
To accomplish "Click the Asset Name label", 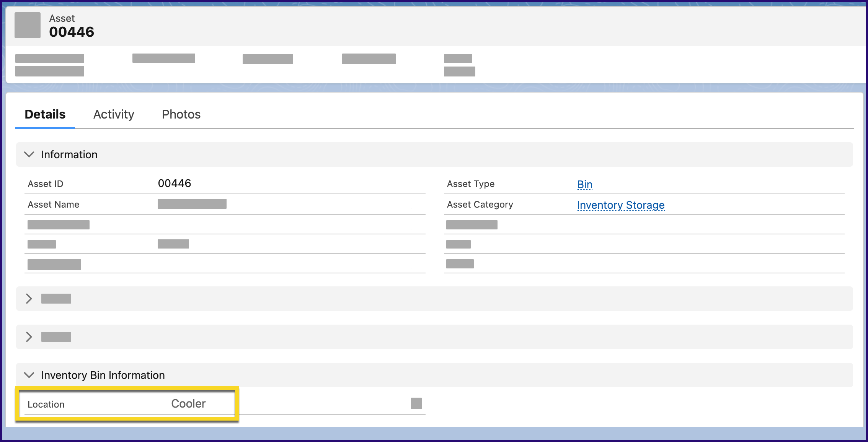I will point(54,205).
